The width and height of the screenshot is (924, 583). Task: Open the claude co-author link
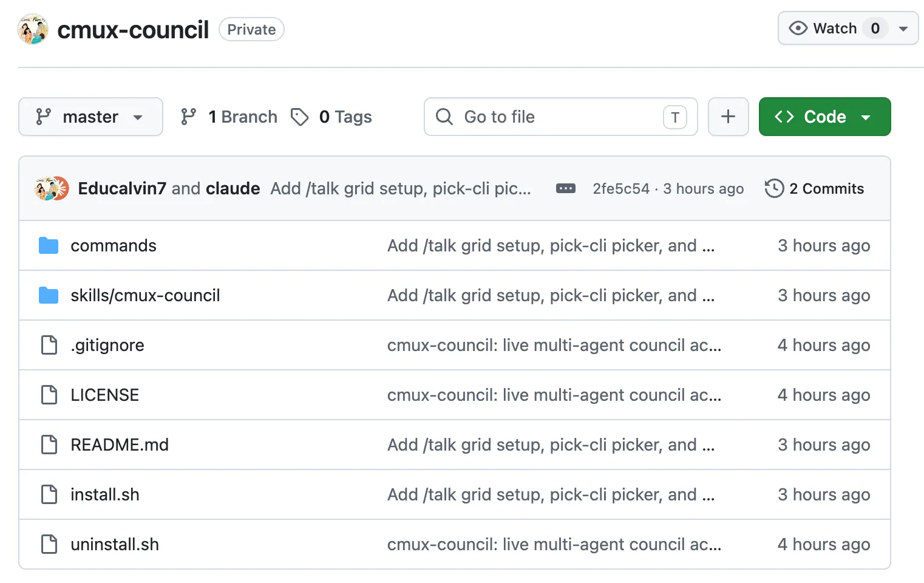pos(233,188)
